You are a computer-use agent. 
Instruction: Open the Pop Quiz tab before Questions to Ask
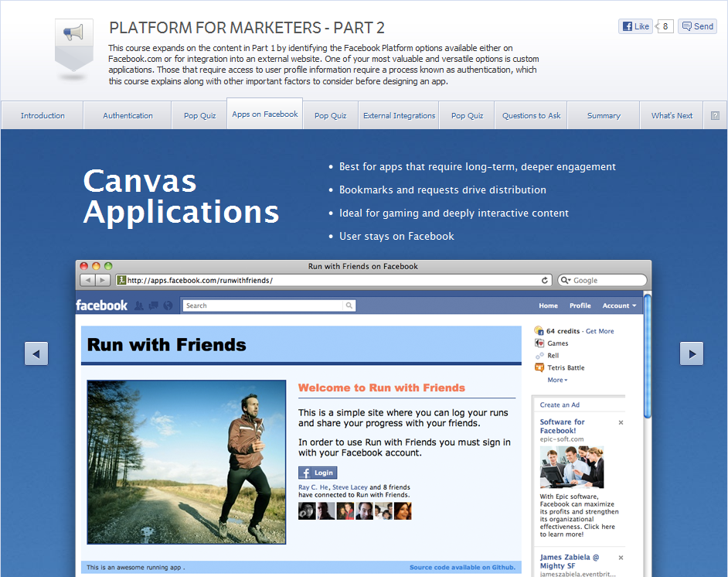click(467, 115)
